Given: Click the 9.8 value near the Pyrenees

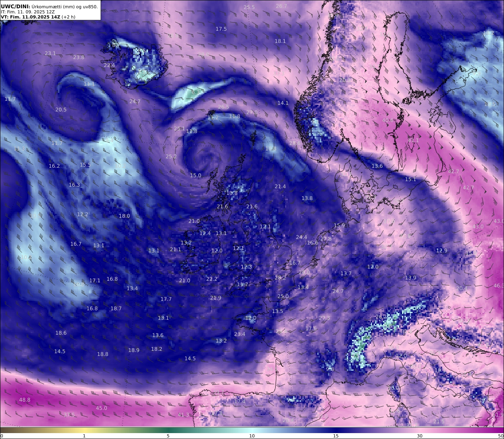Looking at the screenshot, I should [x=330, y=369].
